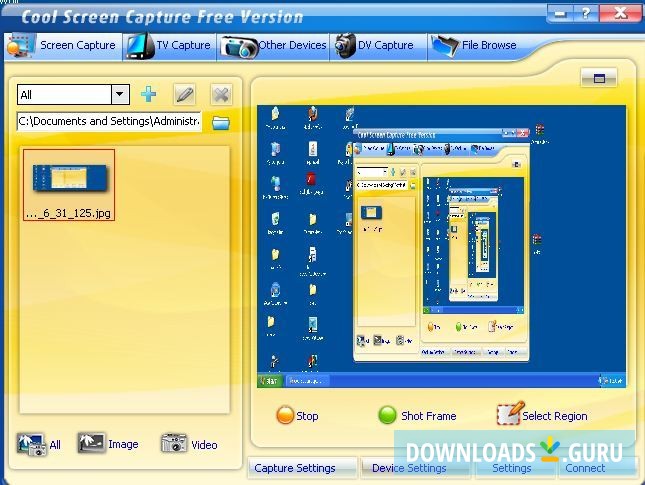Click the Start button in preview
Viewport: 645px width, 485px height.
click(x=270, y=381)
